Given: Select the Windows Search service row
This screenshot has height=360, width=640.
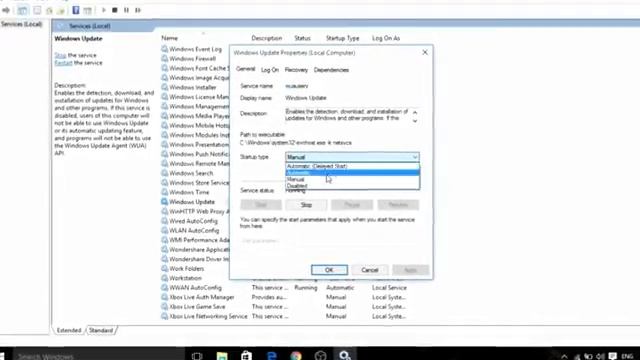Looking at the screenshot, I should pyautogui.click(x=191, y=173).
